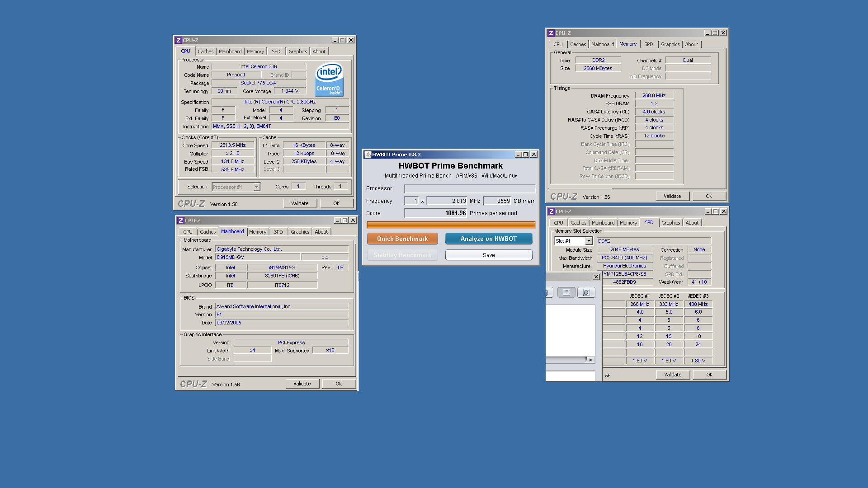The image size is (868, 488).
Task: Click the Intel Celeron 336 name value
Action: point(259,66)
